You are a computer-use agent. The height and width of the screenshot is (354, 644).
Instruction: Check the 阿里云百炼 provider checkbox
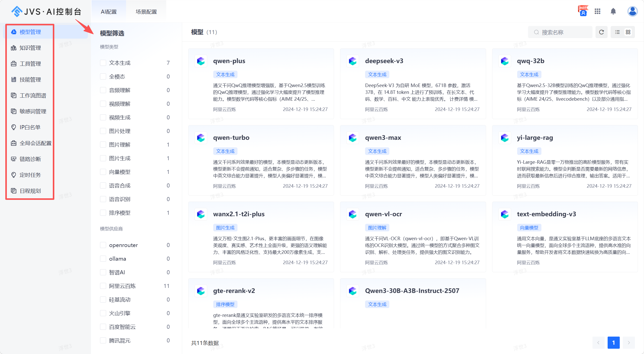tap(103, 286)
